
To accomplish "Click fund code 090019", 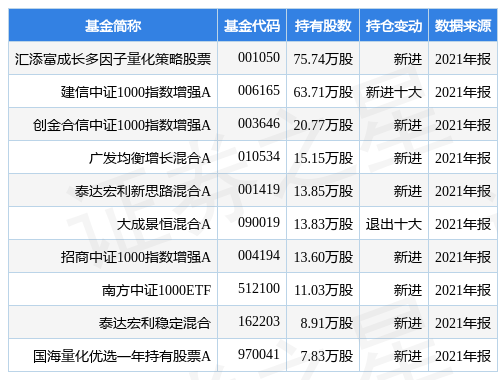I will click(x=259, y=223).
